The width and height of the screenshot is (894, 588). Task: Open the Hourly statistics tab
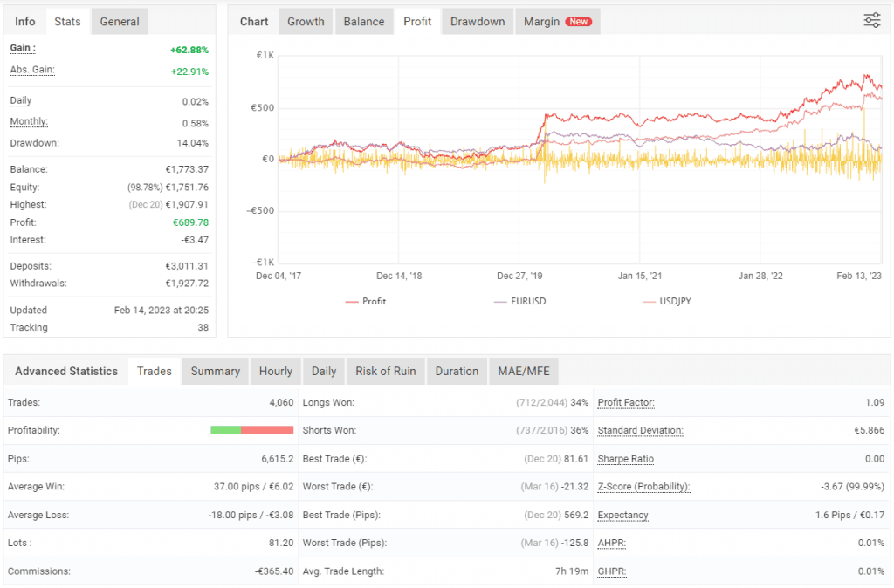click(x=276, y=371)
